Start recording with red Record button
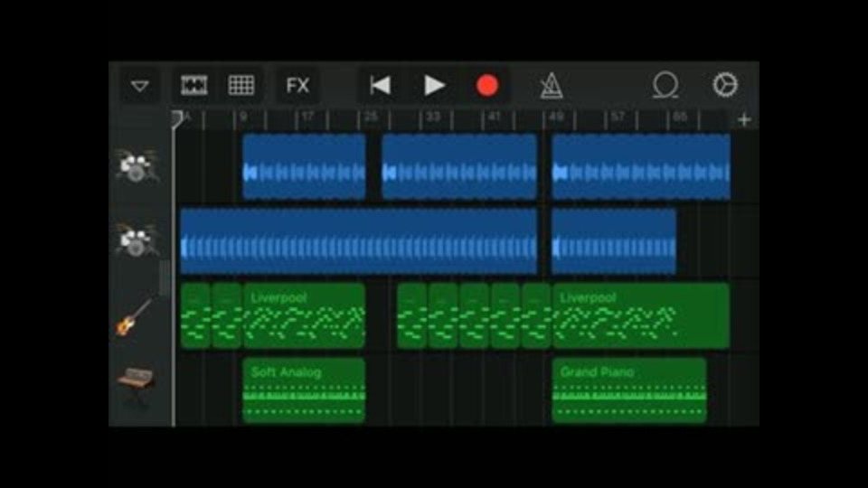Image resolution: width=868 pixels, height=488 pixels. click(487, 86)
